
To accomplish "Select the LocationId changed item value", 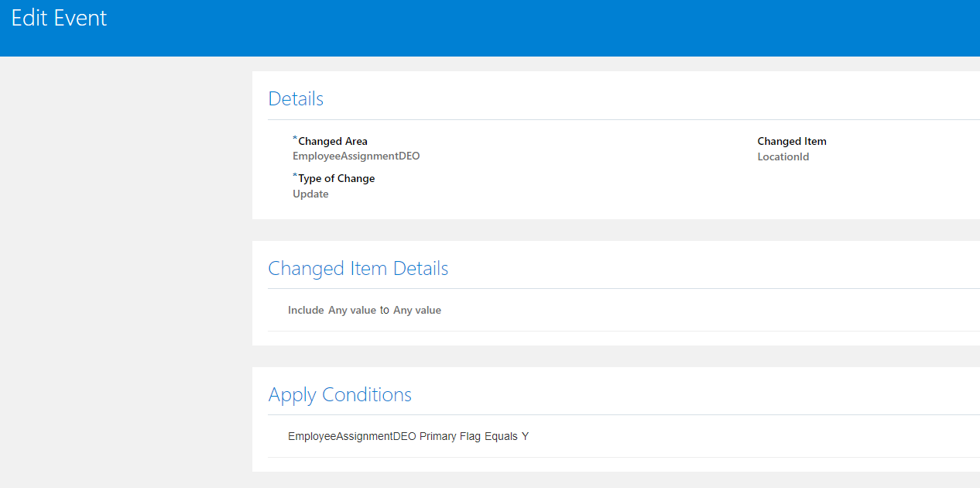I will click(783, 157).
